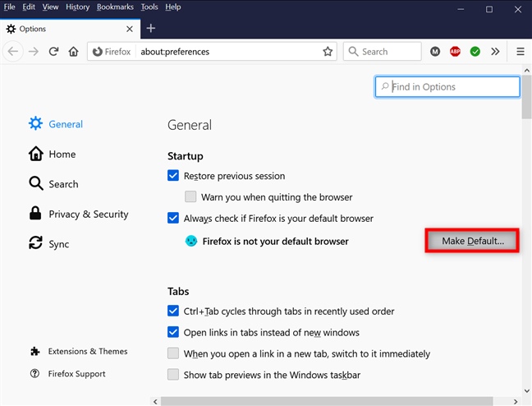Image resolution: width=532 pixels, height=406 pixels.
Task: Enable switch to new tab immediately
Action: click(x=173, y=353)
